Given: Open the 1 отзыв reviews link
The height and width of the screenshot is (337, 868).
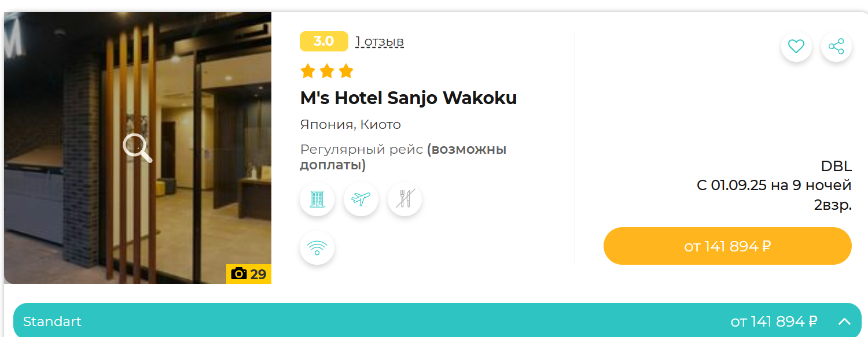Looking at the screenshot, I should pos(380,42).
